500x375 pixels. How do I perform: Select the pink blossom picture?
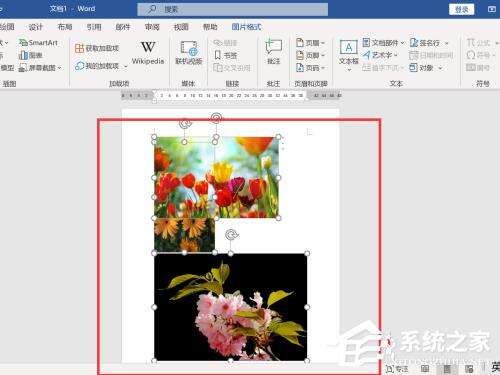[230, 307]
